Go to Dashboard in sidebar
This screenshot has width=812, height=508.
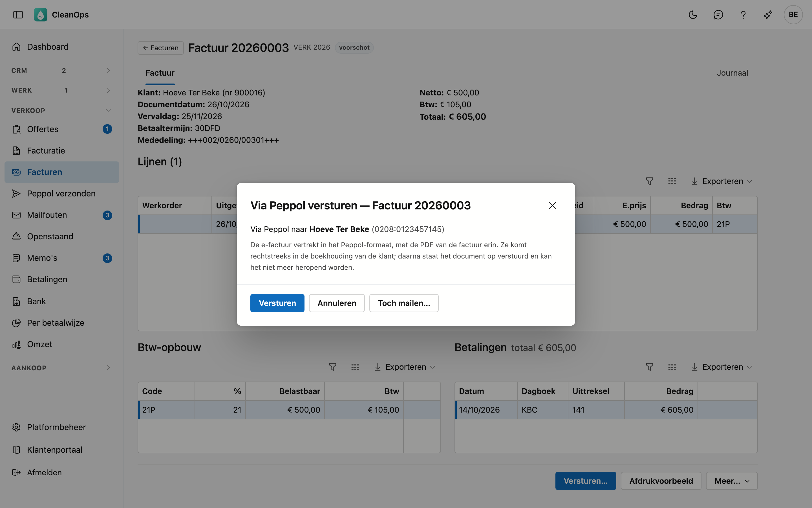[62, 47]
